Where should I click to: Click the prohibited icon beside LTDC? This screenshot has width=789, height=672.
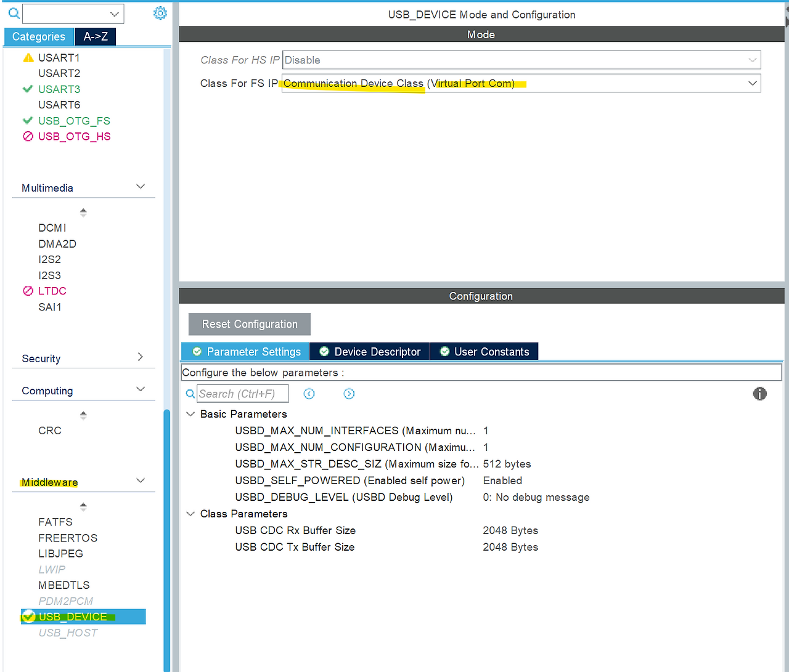[x=28, y=291]
